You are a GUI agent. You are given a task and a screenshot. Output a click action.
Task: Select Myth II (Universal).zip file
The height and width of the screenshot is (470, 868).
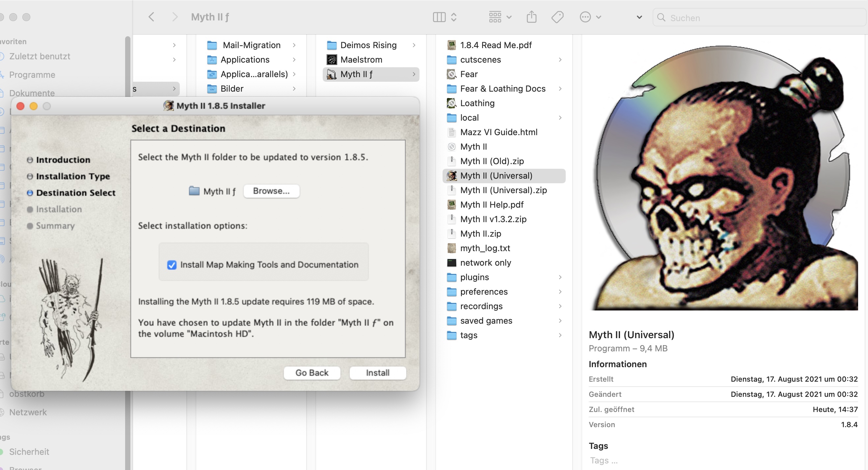[504, 190]
